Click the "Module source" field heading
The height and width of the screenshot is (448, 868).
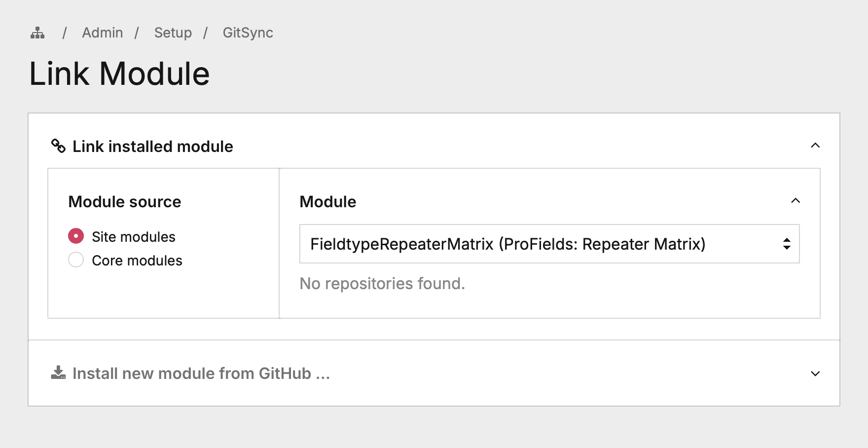(x=125, y=202)
